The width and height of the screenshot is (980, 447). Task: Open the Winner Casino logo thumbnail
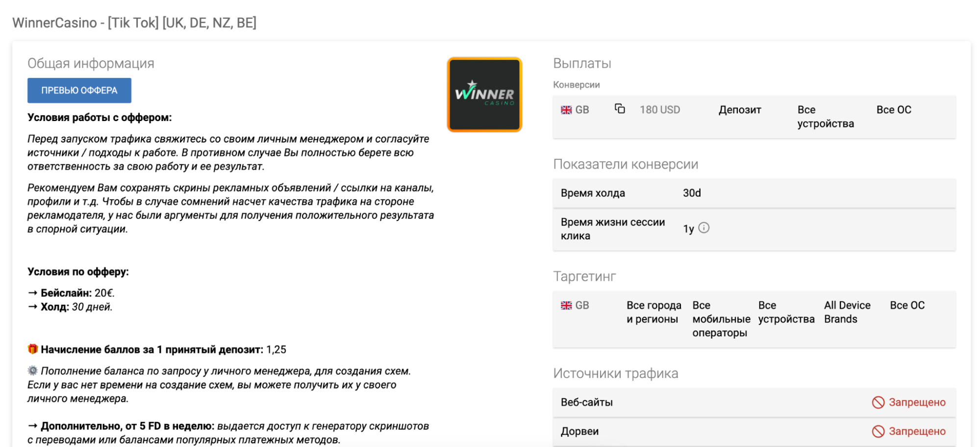[484, 95]
